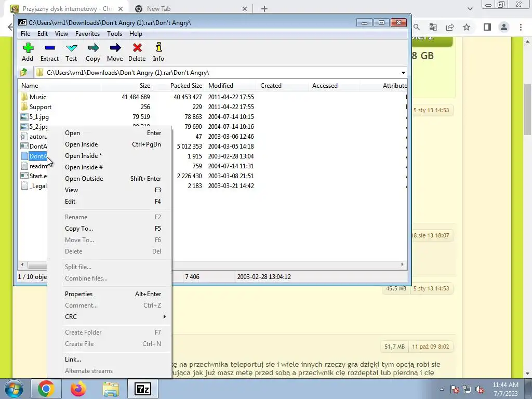
Task: Choose Open Inside in context menu
Action: (x=109, y=144)
